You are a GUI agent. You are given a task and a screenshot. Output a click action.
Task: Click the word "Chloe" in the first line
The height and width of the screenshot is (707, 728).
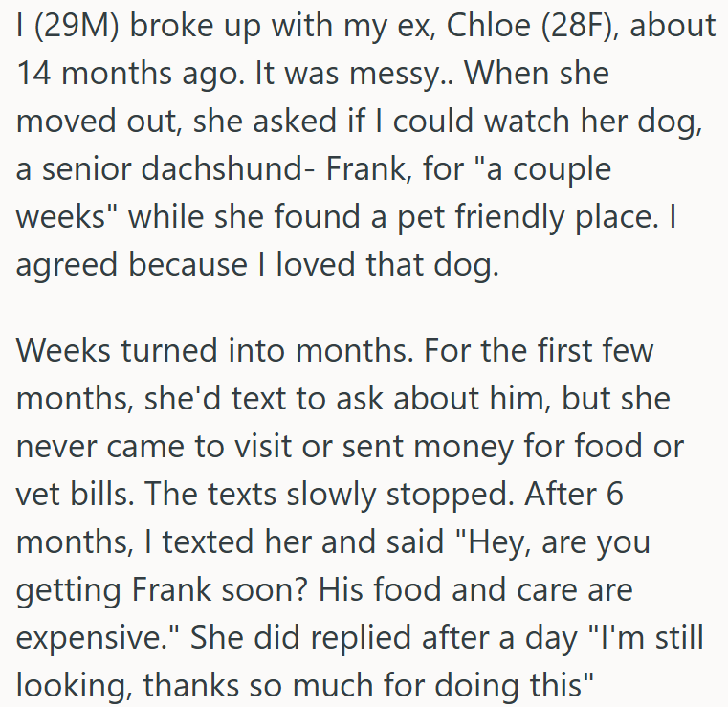point(488,26)
